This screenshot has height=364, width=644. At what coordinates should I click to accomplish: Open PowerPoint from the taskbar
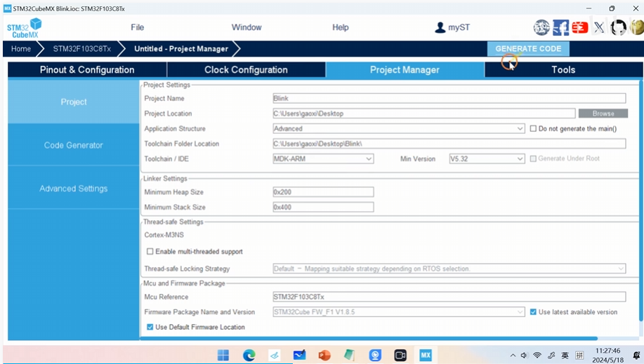tap(324, 355)
